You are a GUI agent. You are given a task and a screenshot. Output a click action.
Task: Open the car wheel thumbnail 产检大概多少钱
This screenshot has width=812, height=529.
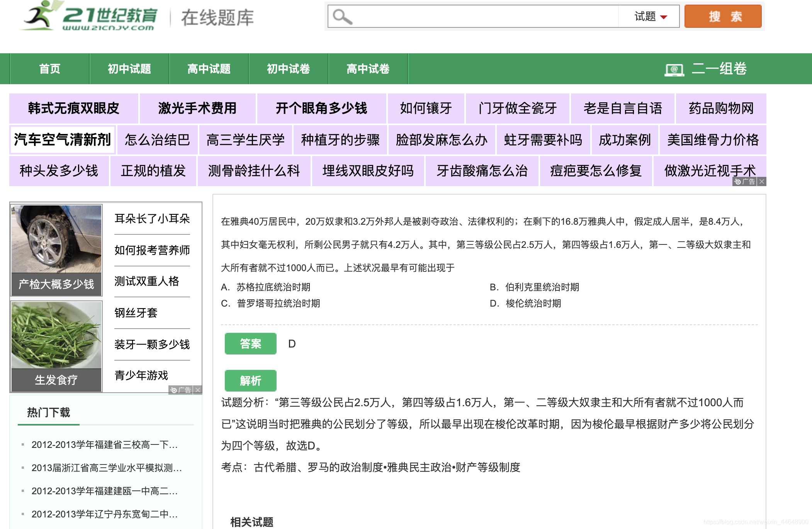[x=56, y=250]
